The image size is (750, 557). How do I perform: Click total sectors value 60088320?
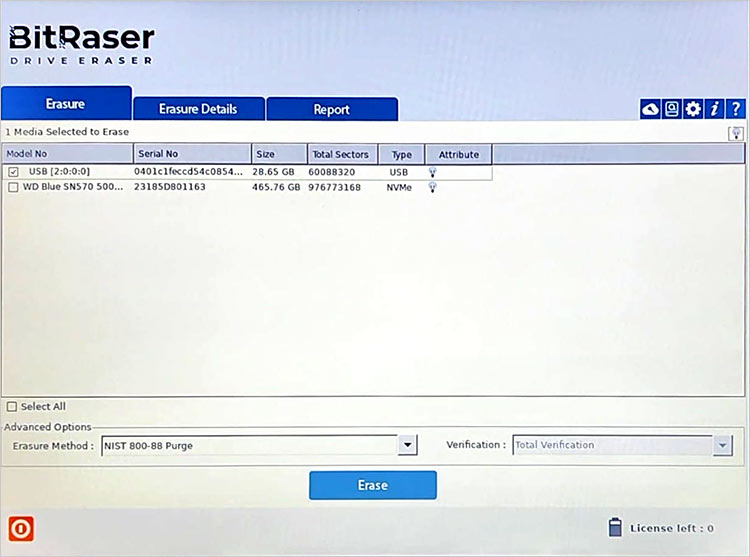pyautogui.click(x=331, y=172)
